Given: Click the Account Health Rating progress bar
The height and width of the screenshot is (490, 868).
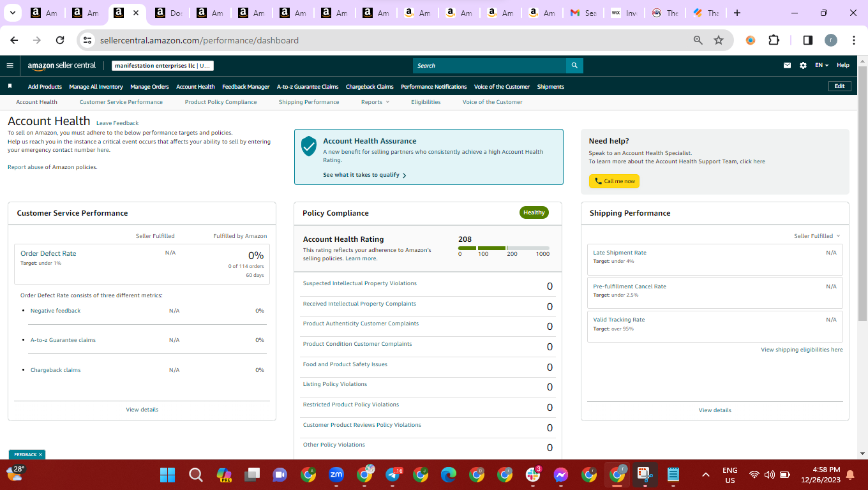Looking at the screenshot, I should 504,248.
